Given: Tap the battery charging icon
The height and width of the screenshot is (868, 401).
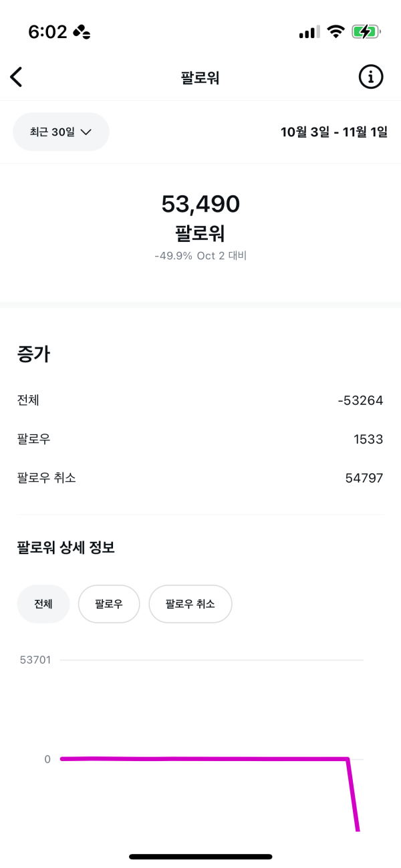Looking at the screenshot, I should coord(366,31).
